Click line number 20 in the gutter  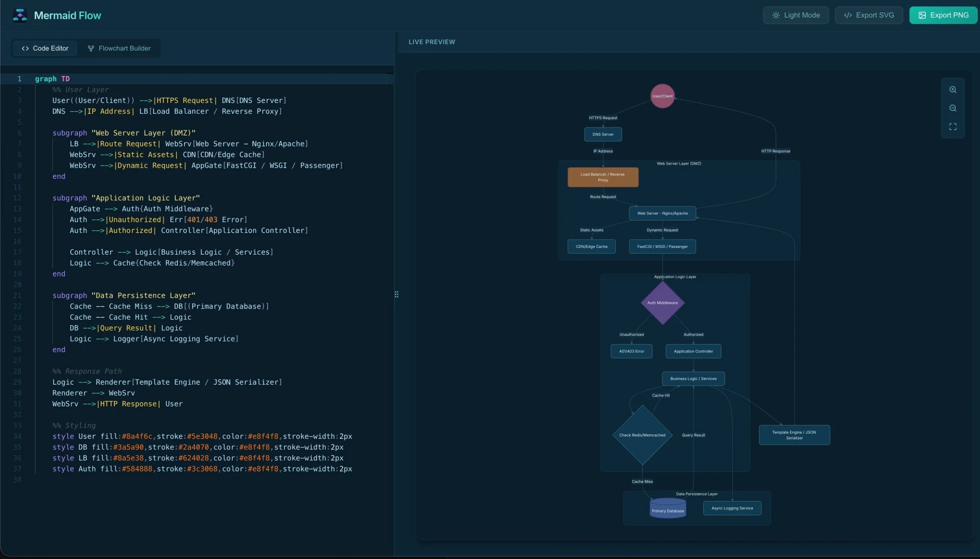click(x=17, y=285)
